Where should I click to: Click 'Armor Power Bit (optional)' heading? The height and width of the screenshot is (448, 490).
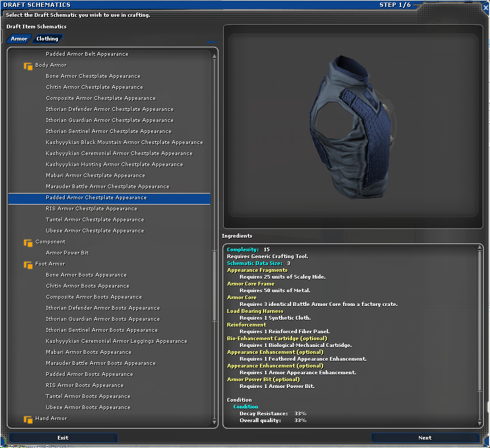264,380
